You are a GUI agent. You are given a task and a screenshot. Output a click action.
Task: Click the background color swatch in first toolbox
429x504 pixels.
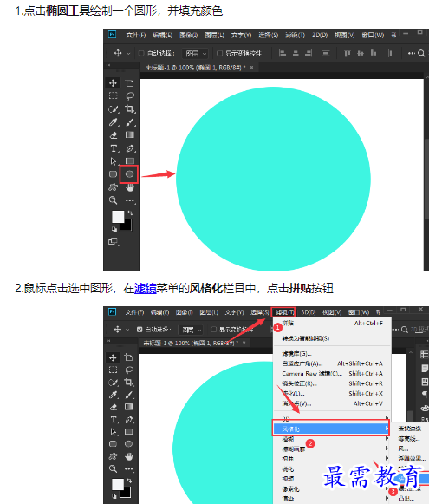127,226
